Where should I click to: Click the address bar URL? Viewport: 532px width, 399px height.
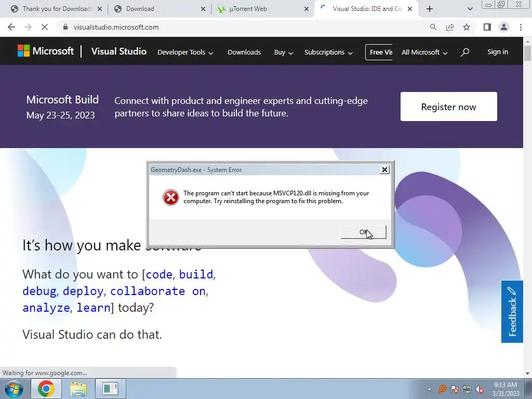click(116, 27)
